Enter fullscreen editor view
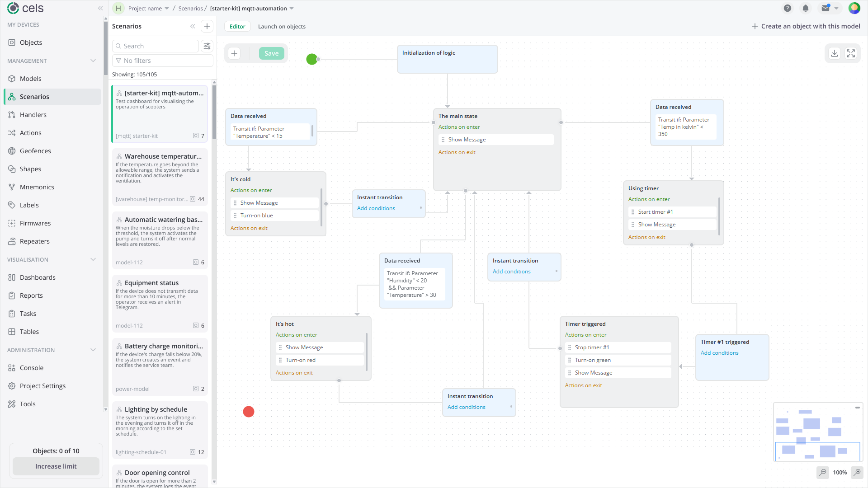The height and width of the screenshot is (488, 868). pos(851,53)
